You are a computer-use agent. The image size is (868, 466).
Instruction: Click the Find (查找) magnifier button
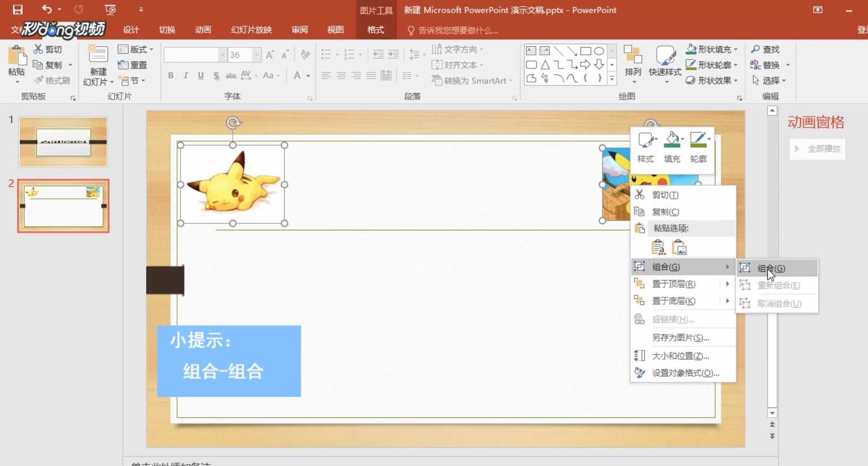(x=765, y=49)
